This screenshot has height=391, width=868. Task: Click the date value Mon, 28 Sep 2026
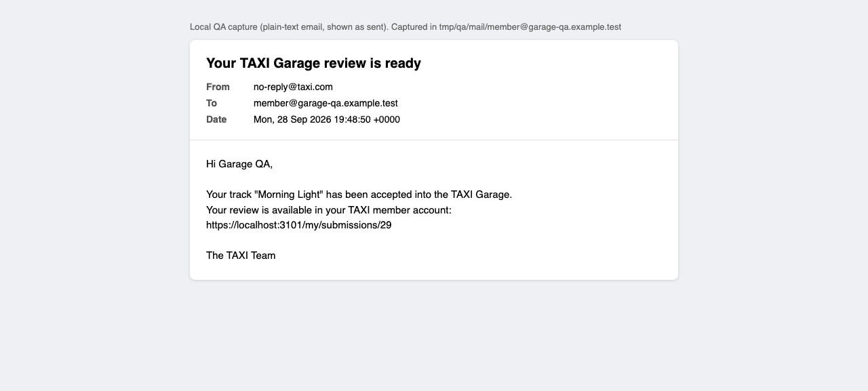click(327, 119)
